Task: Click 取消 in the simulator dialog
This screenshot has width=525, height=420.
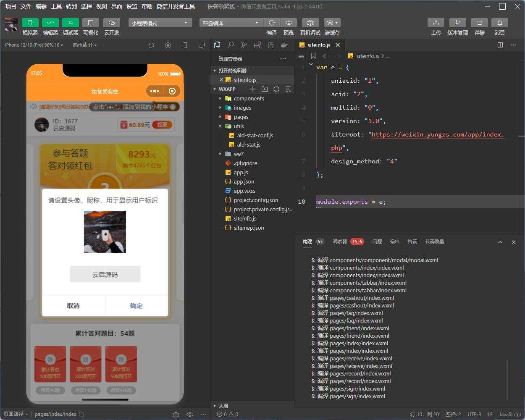Action: (73, 306)
